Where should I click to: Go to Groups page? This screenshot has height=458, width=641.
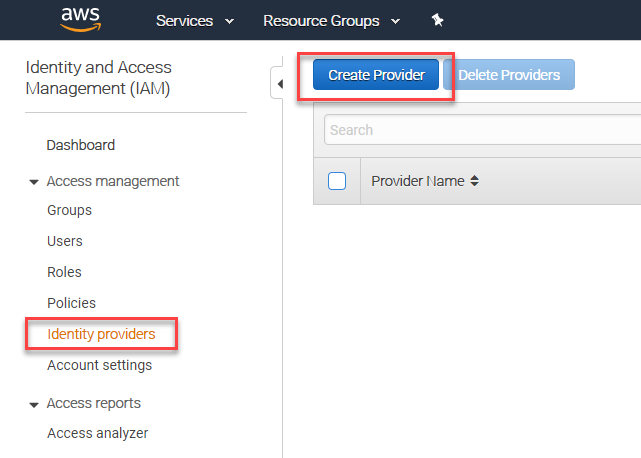click(x=69, y=210)
